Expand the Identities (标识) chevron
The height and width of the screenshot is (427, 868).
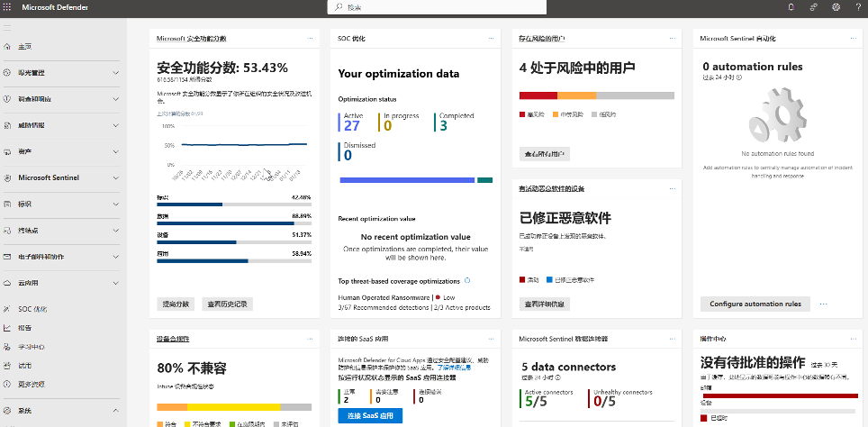click(x=115, y=204)
